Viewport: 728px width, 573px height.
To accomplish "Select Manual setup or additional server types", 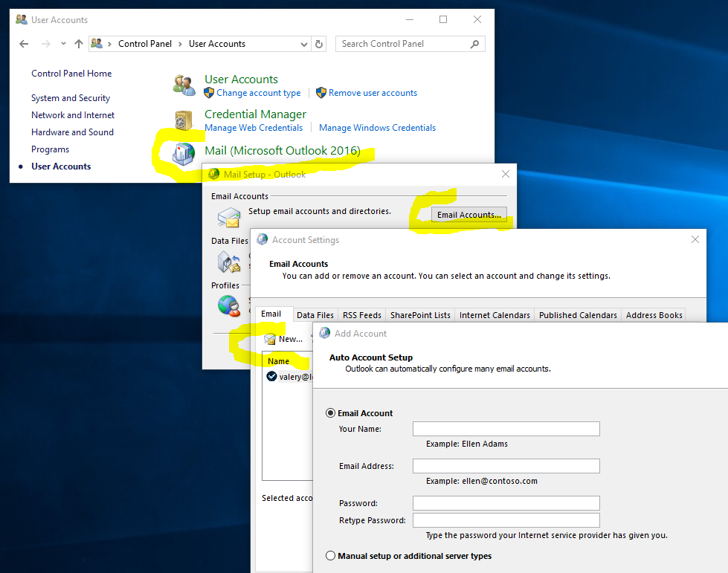I will (x=331, y=556).
